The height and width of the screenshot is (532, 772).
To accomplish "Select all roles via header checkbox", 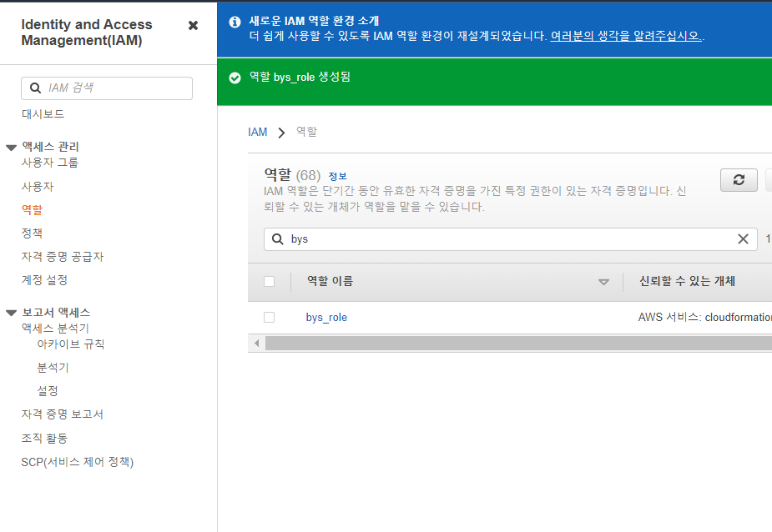I will [269, 282].
